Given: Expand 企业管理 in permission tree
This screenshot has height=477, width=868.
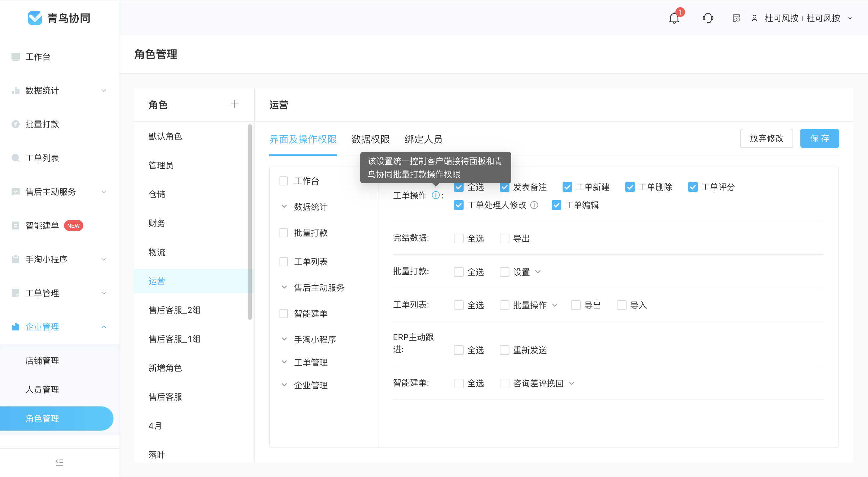Looking at the screenshot, I should point(284,385).
